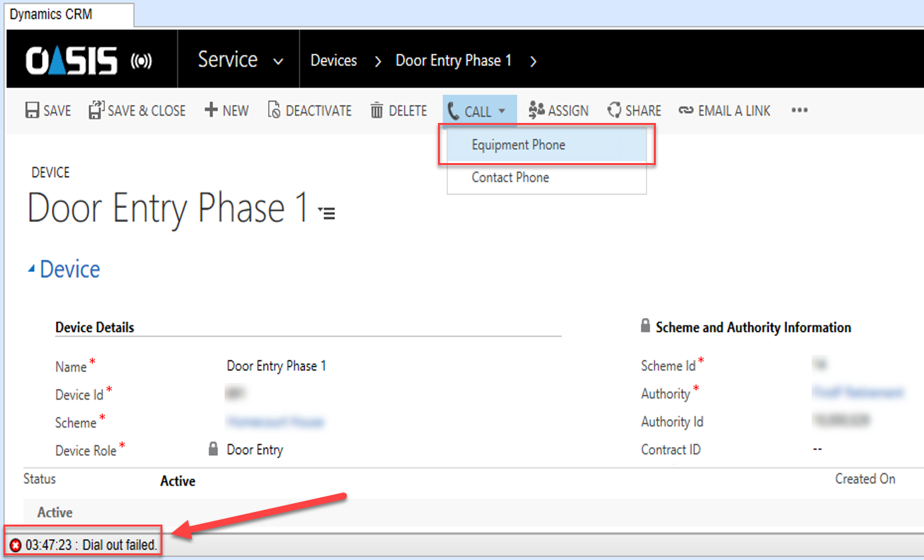Click the Email a Link chain icon
Screen dimensions: 924x560
686,111
